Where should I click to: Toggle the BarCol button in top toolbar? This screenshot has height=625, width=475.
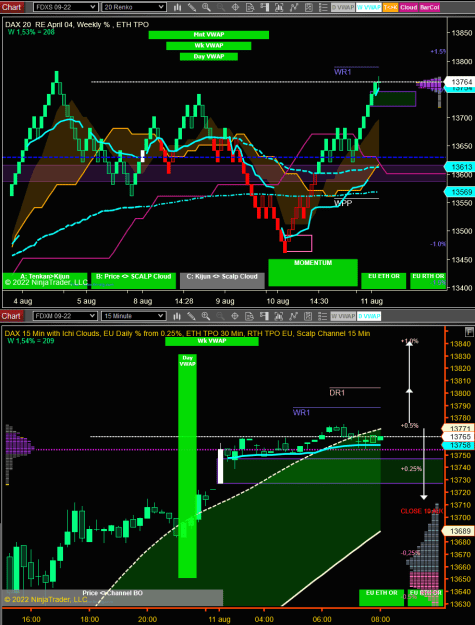[429, 7]
